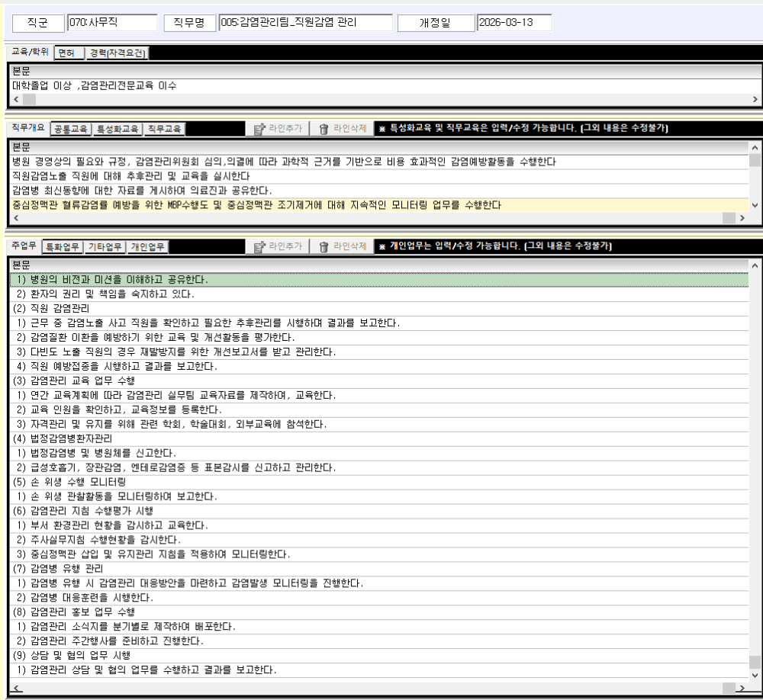Click the 라인추가 icon in 주업무 toolbar
This screenshot has width=763, height=700.
tap(259, 247)
